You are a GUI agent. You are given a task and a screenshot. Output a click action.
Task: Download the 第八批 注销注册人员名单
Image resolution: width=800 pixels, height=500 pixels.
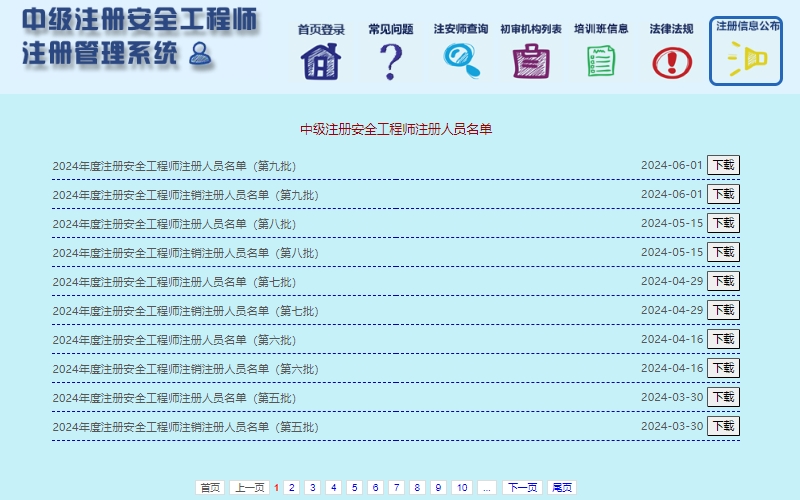(x=723, y=252)
